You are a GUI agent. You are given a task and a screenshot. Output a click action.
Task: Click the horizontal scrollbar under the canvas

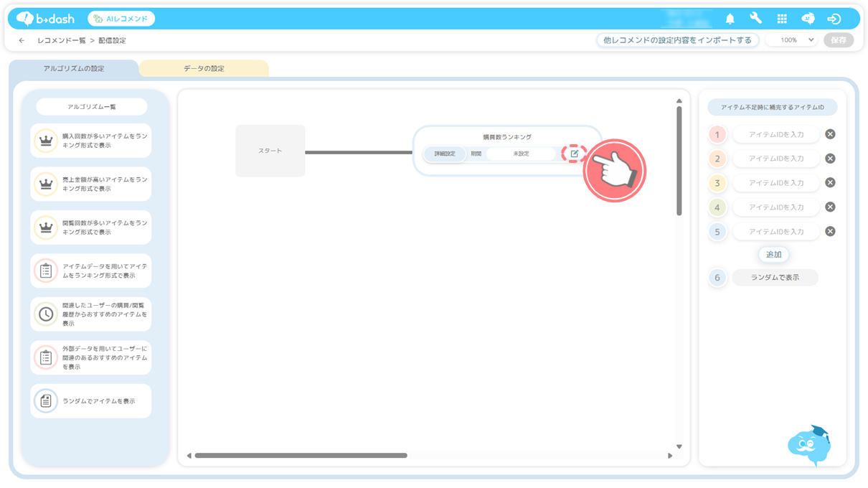pos(301,455)
